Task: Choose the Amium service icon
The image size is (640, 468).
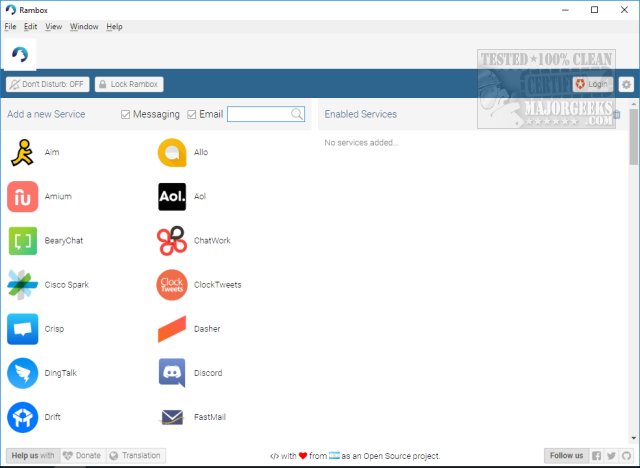Action: coord(22,197)
